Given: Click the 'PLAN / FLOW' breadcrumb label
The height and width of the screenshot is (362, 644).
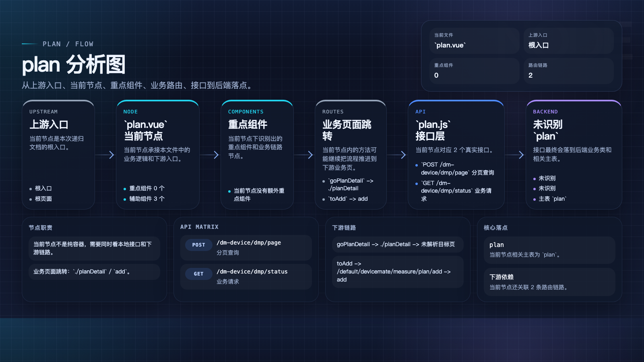Looking at the screenshot, I should 68,44.
